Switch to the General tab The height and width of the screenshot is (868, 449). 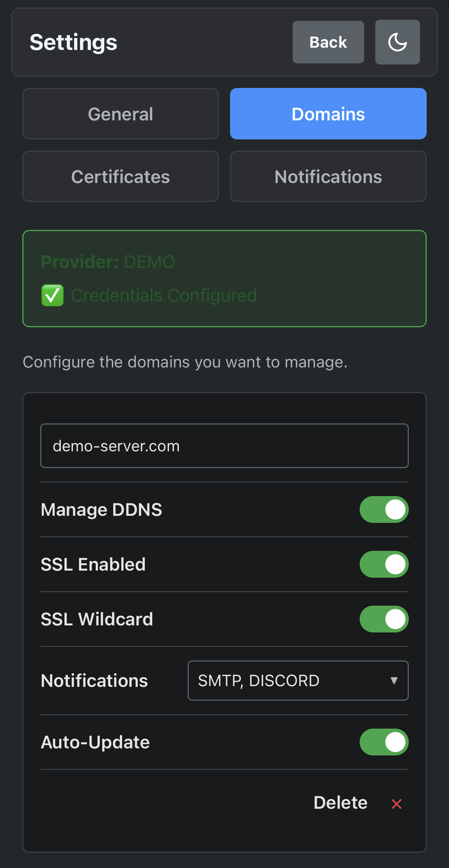coord(121,114)
